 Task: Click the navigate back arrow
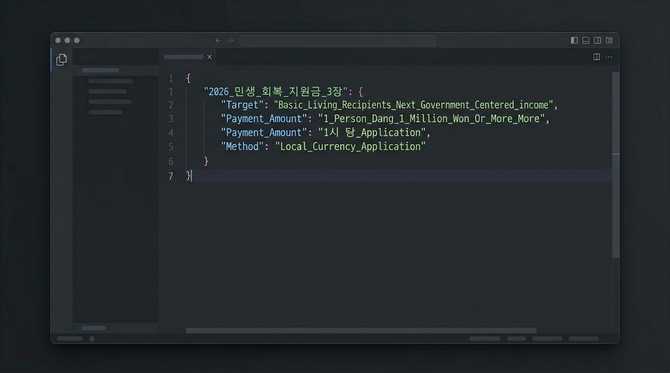(x=218, y=41)
